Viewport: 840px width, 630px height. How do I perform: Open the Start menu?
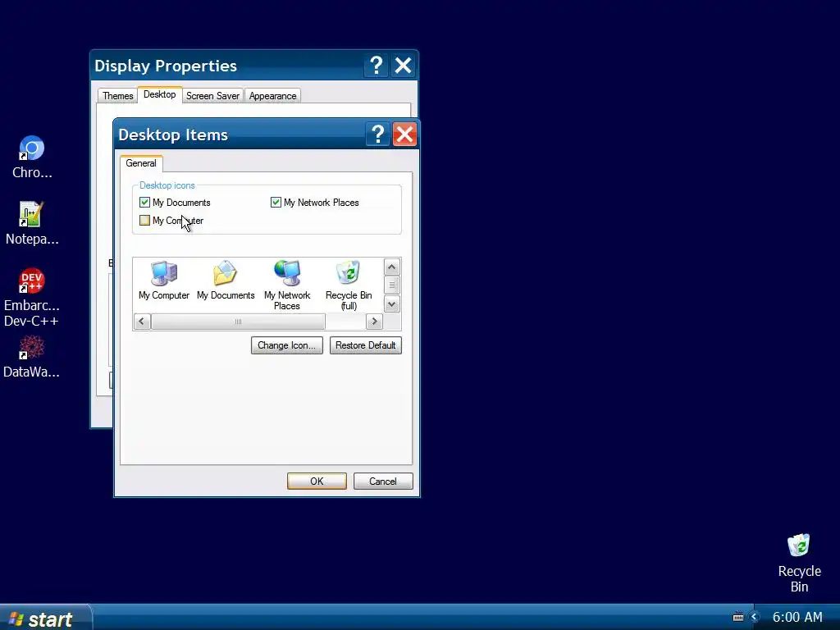[45, 619]
